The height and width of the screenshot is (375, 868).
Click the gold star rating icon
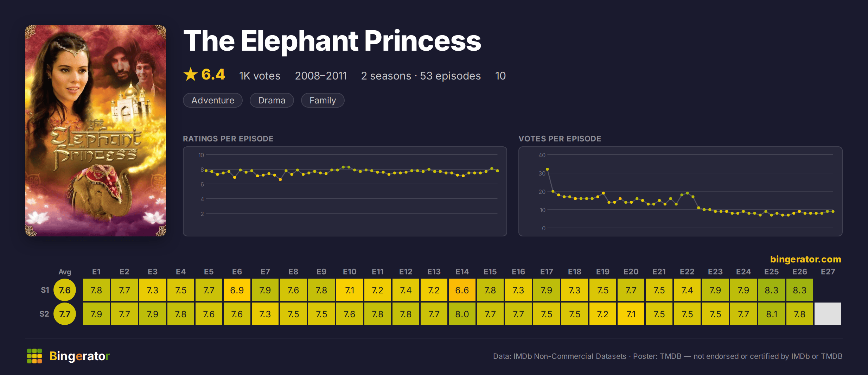(191, 74)
